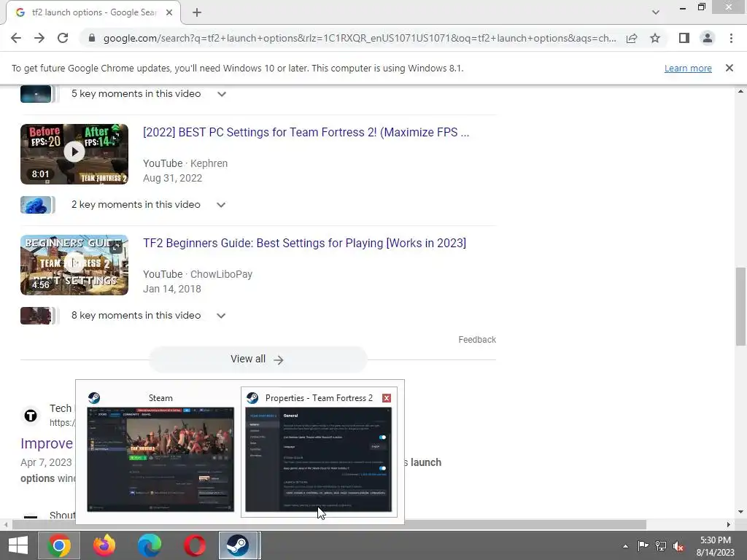Click Chrome icon in taskbar

[59, 545]
